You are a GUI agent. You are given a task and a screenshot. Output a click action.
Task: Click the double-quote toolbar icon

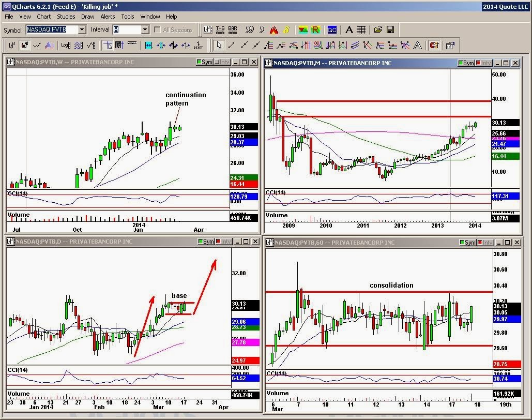249,30
